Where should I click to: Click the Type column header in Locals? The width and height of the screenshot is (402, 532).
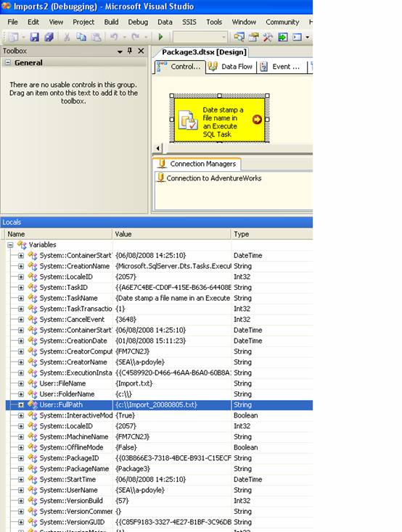click(272, 234)
